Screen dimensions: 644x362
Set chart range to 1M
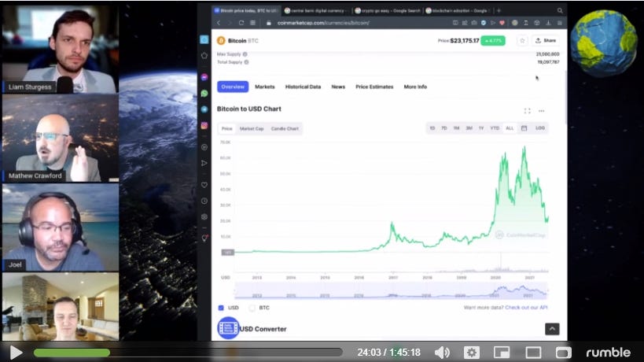(x=456, y=128)
